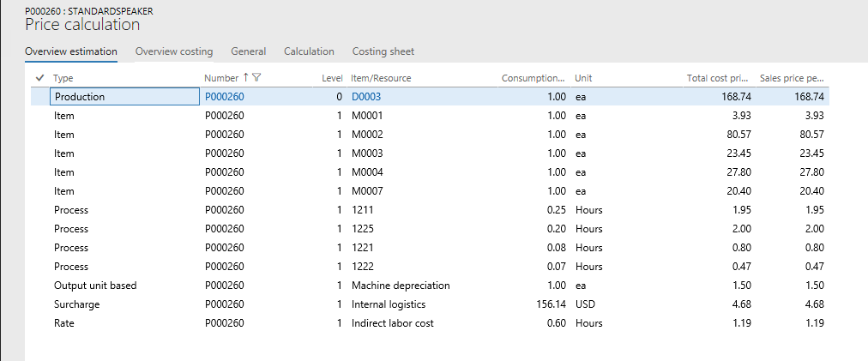868x361 pixels.
Task: Open the Unit column header menu
Action: point(583,78)
